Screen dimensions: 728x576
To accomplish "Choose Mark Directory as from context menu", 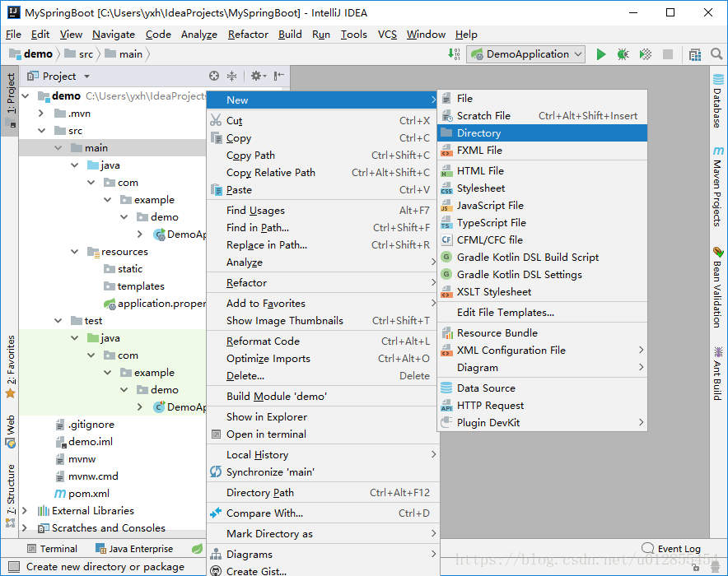I will [x=323, y=534].
